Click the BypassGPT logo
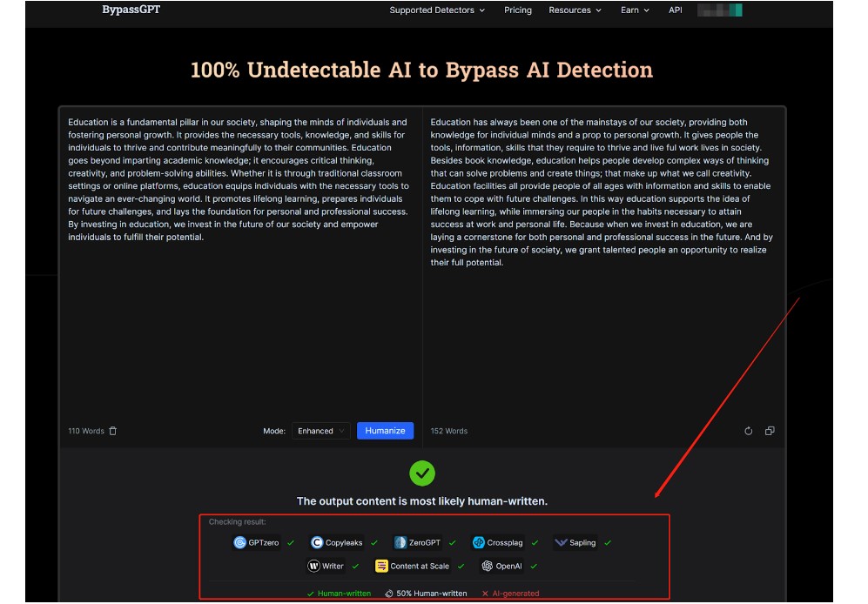This screenshot has width=868, height=604. tap(131, 10)
